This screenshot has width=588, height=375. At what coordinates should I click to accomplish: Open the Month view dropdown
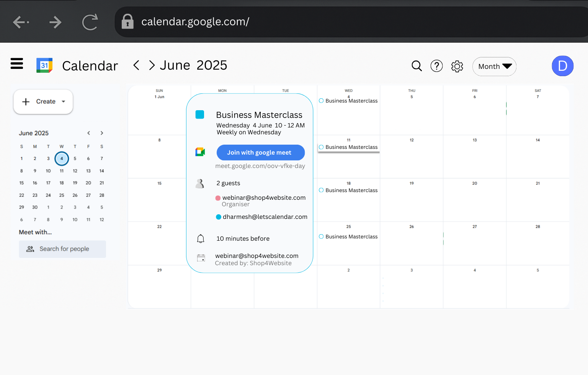[494, 67]
